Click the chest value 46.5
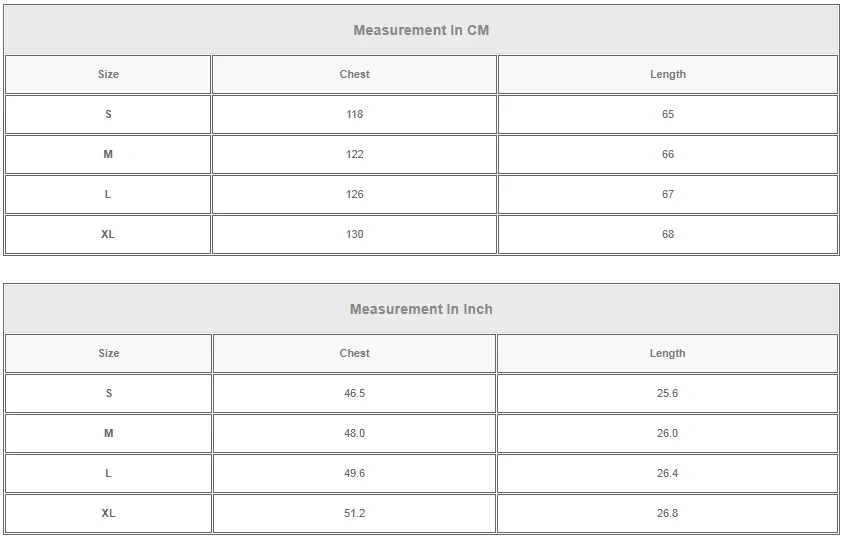 (x=354, y=393)
